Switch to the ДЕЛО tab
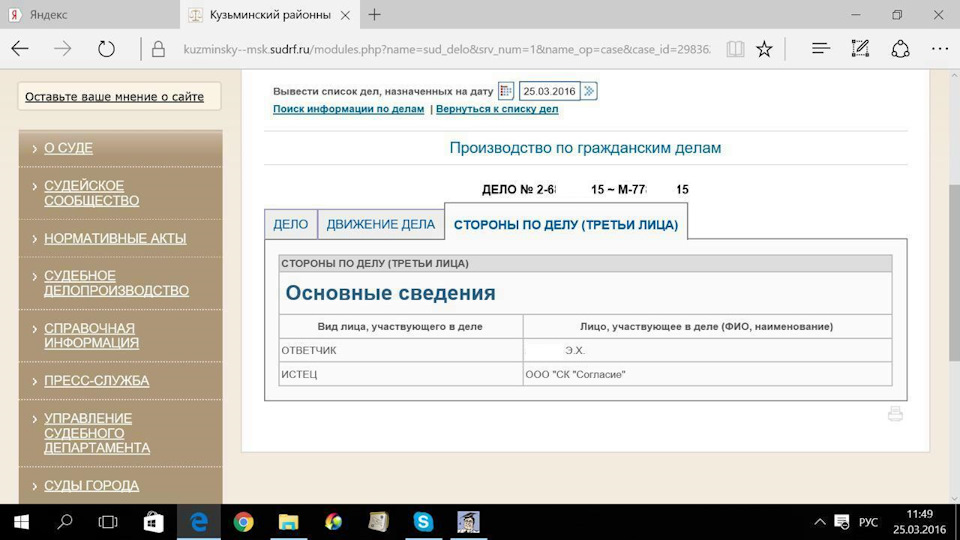 tap(291, 224)
